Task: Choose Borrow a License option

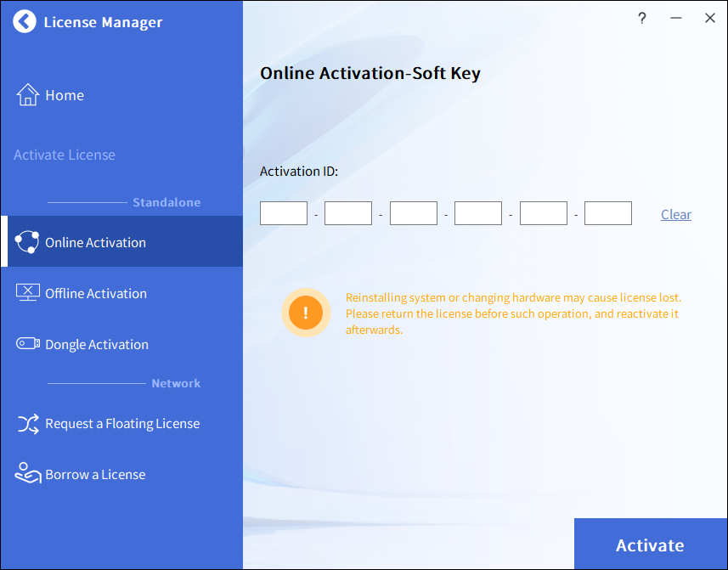Action: click(95, 474)
